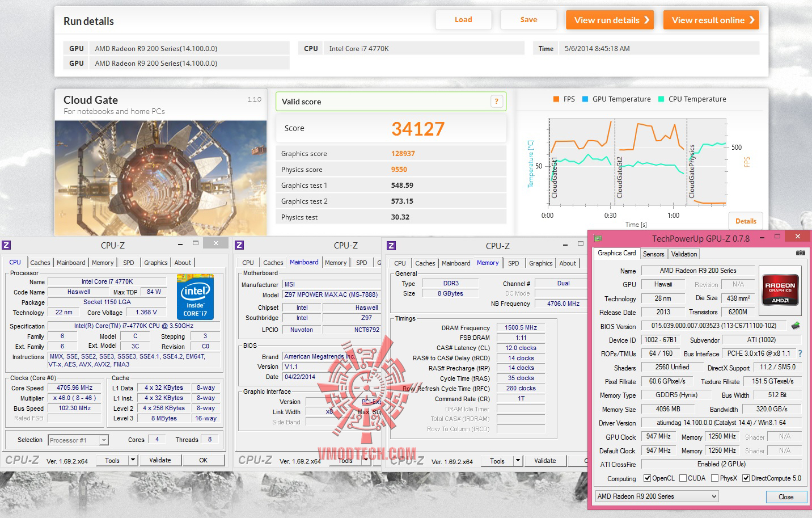The width and height of the screenshot is (812, 518).
Task: Click the DRAM Frequency 1500.5 MHz value
Action: pos(521,327)
